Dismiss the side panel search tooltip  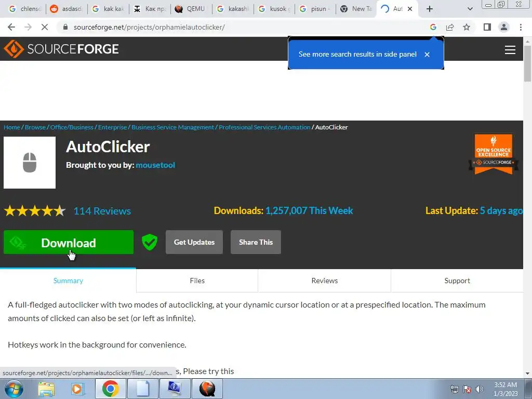coord(427,54)
